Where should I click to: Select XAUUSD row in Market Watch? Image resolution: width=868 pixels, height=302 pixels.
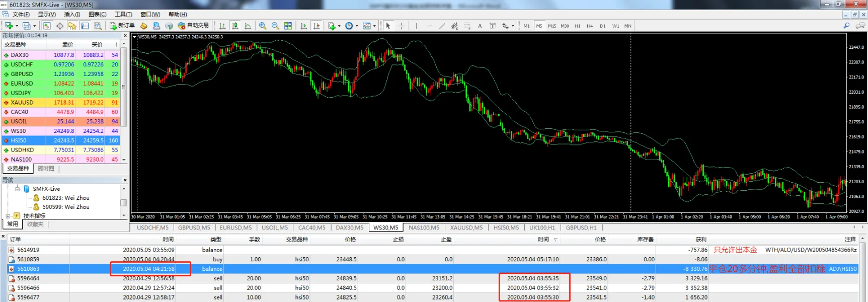(22, 103)
